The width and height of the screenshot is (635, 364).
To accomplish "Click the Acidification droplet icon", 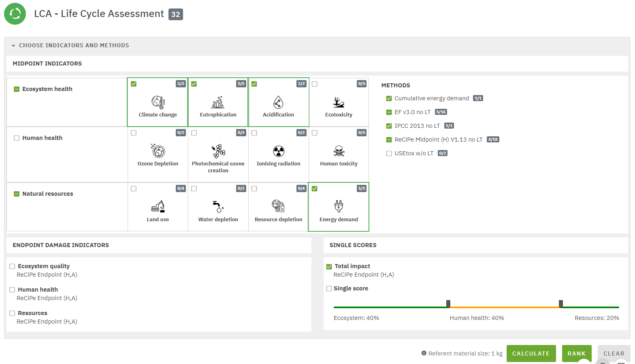I will [x=278, y=102].
